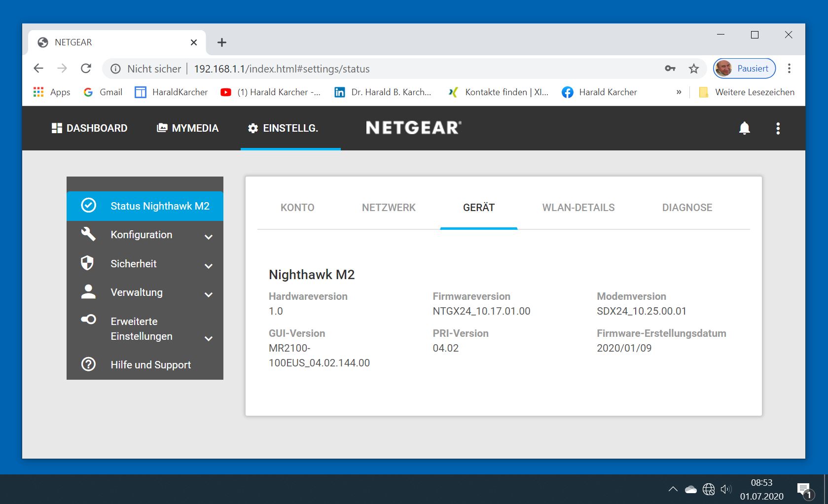This screenshot has height=504, width=828.
Task: Expand the Konfiguration section
Action: (209, 237)
